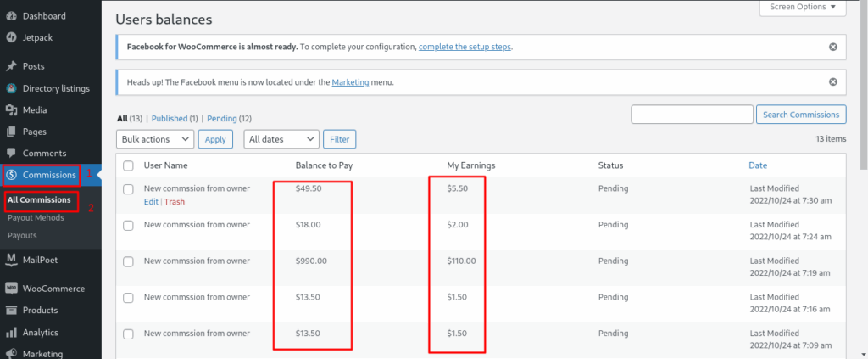The width and height of the screenshot is (868, 359).
Task: Click the Posts pin icon
Action: (x=11, y=66)
